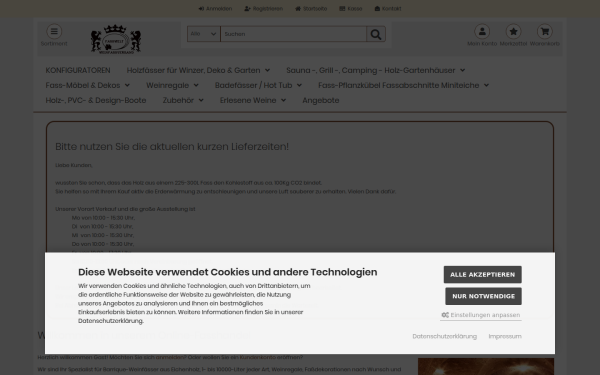Click ALLE AKZEPTIEREN cookie button
600x375 pixels.
tap(483, 275)
